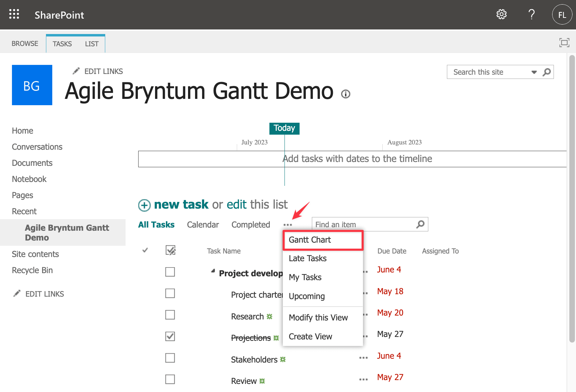Open the FL user account menu
This screenshot has width=576, height=392.
coord(562,14)
